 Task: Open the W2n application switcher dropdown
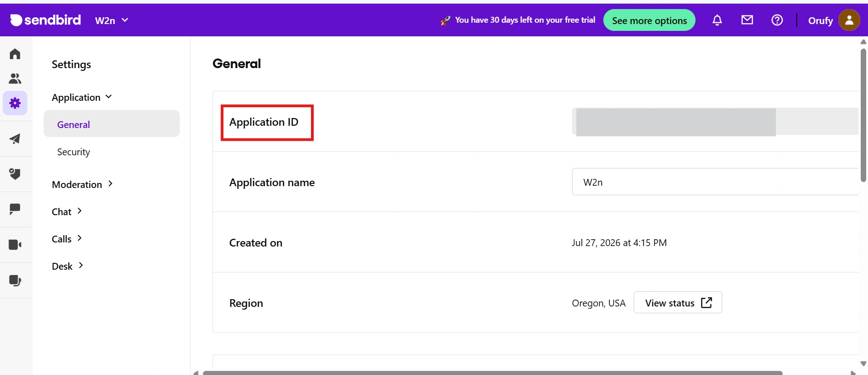pos(112,20)
